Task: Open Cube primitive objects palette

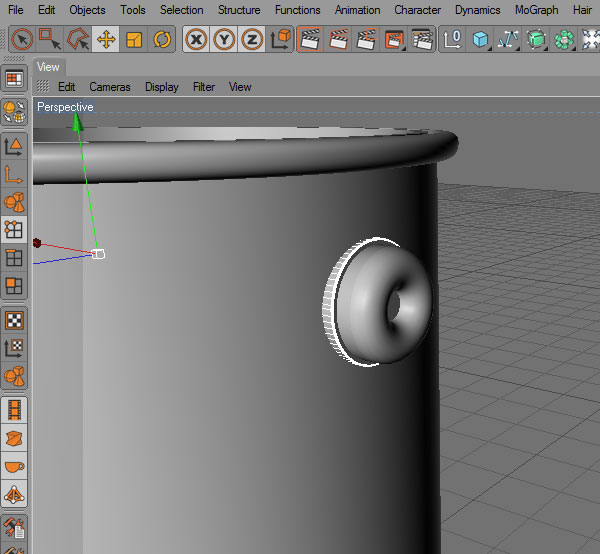Action: point(480,39)
